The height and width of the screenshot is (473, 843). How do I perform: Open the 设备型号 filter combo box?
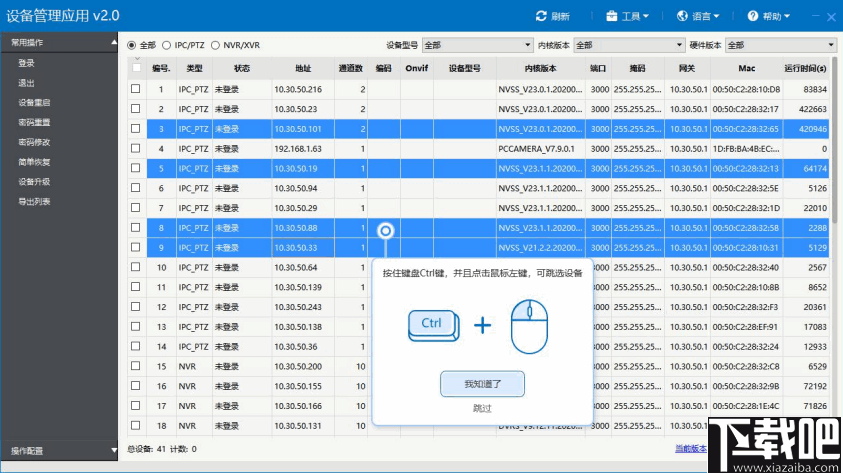point(477,45)
